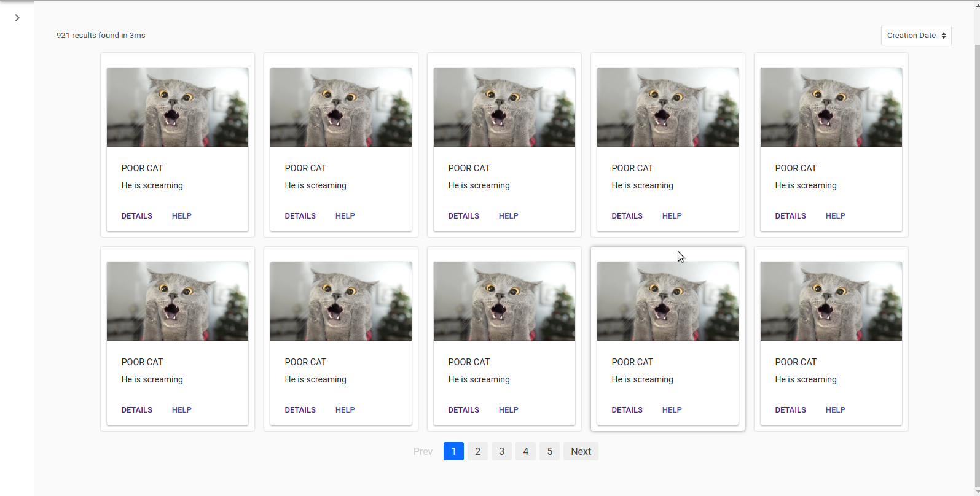Click the cat image on the fifth top-row card
The image size is (980, 496).
tap(831, 107)
